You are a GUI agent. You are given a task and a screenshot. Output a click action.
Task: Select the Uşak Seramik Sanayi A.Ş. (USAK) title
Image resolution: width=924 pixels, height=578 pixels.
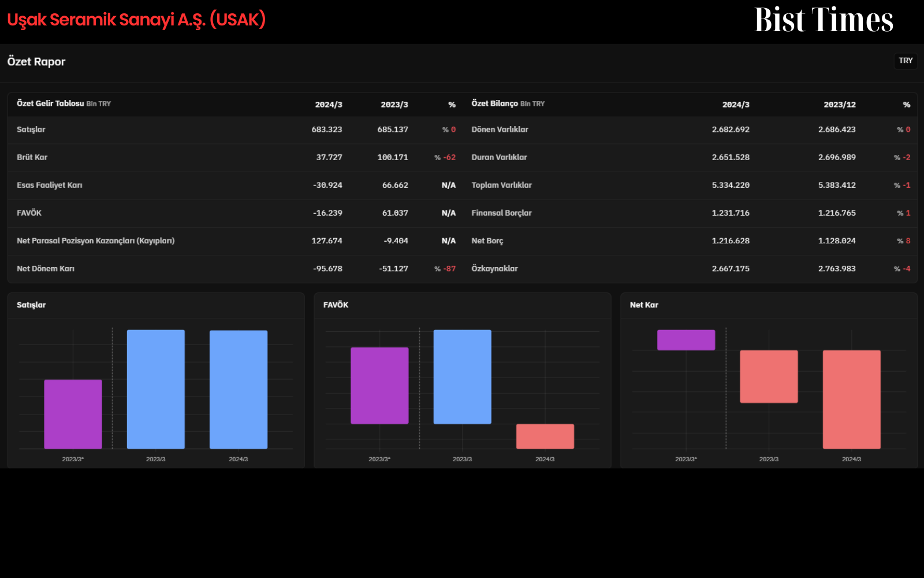coord(136,20)
